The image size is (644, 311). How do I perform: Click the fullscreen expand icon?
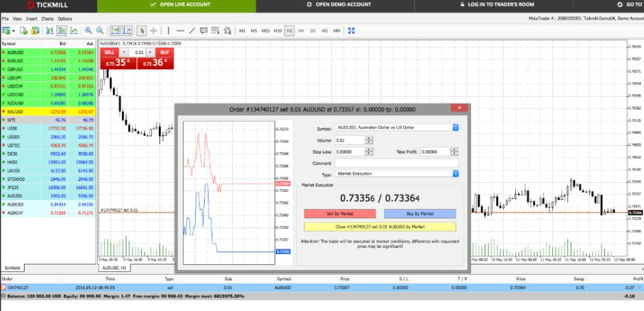point(352,31)
